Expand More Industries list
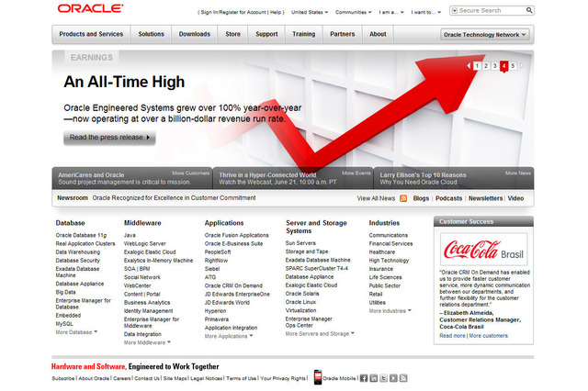 tap(390, 311)
